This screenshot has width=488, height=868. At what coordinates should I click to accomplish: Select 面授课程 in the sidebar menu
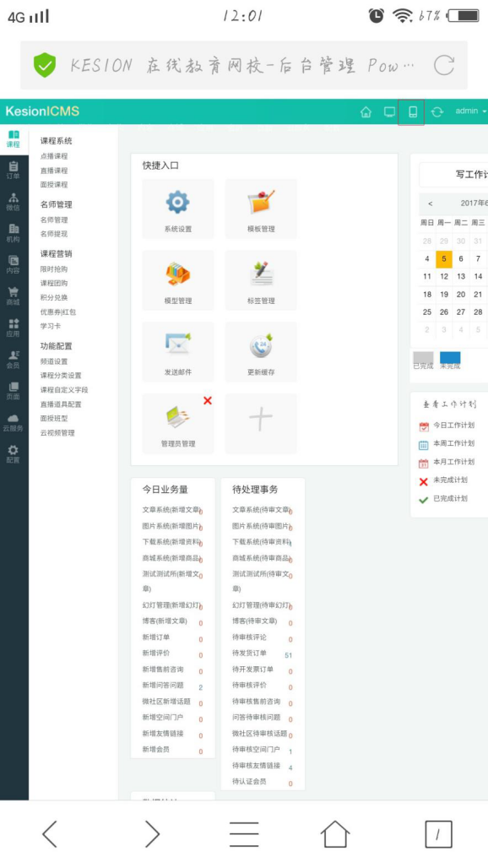[x=54, y=184]
